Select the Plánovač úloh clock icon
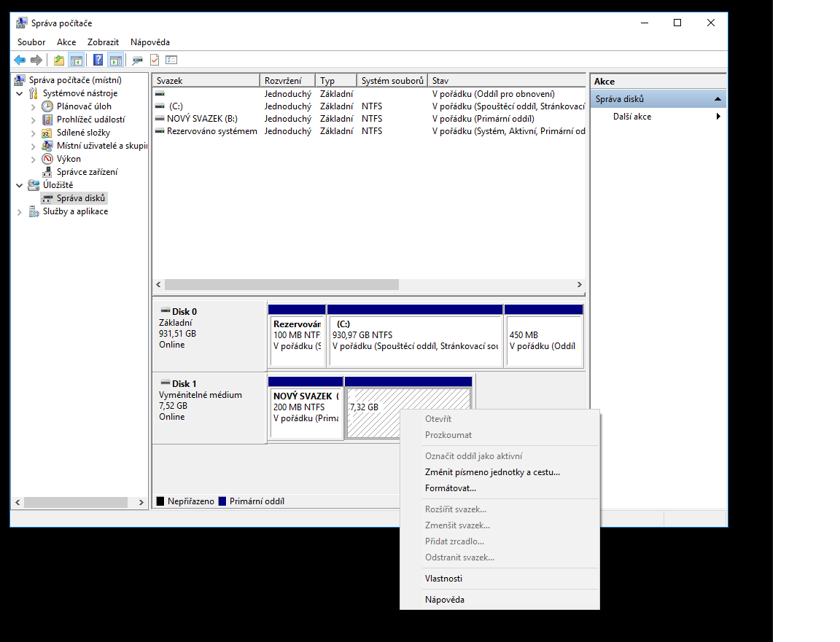Viewport: 840px width, 642px height. [x=47, y=106]
